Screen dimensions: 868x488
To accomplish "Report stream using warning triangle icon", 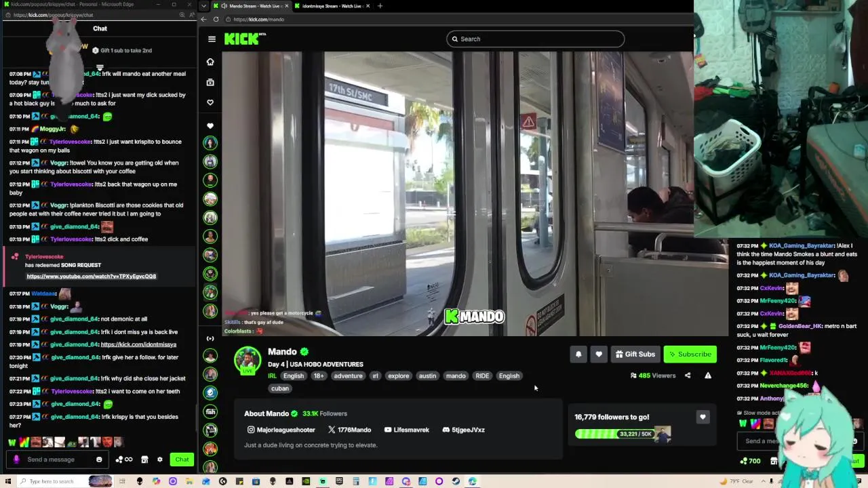I will [x=708, y=375].
